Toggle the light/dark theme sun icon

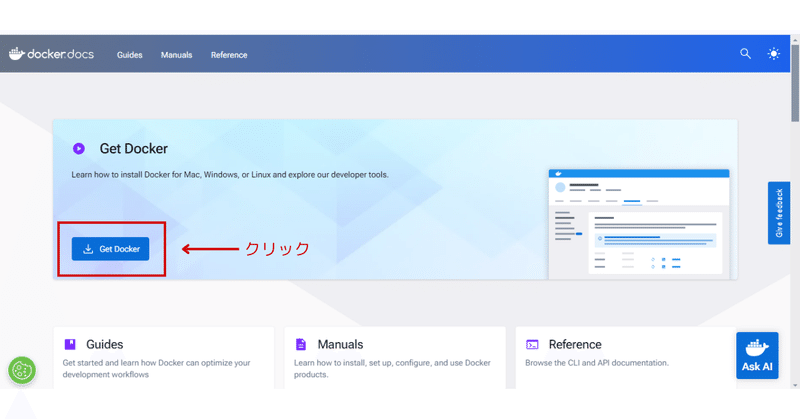(773, 54)
